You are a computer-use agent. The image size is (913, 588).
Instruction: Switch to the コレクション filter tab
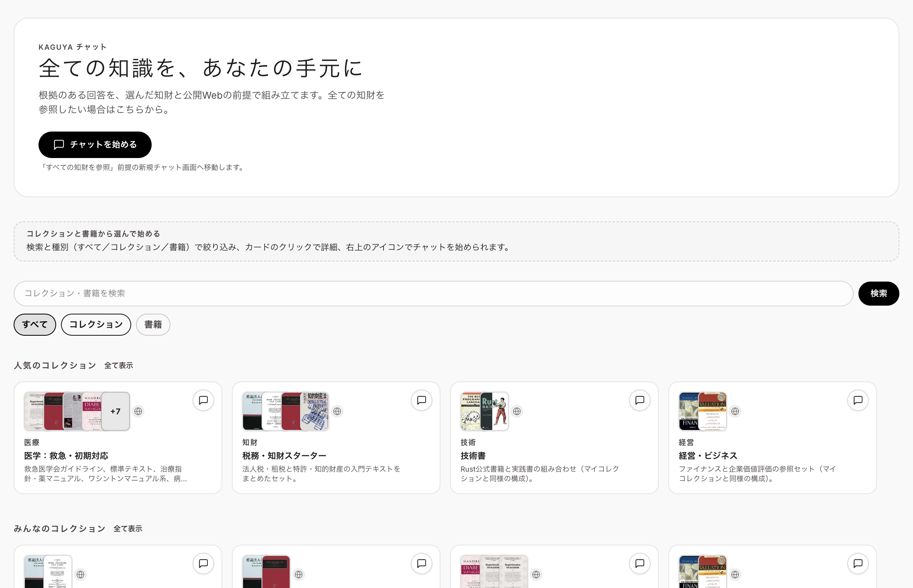click(x=96, y=324)
